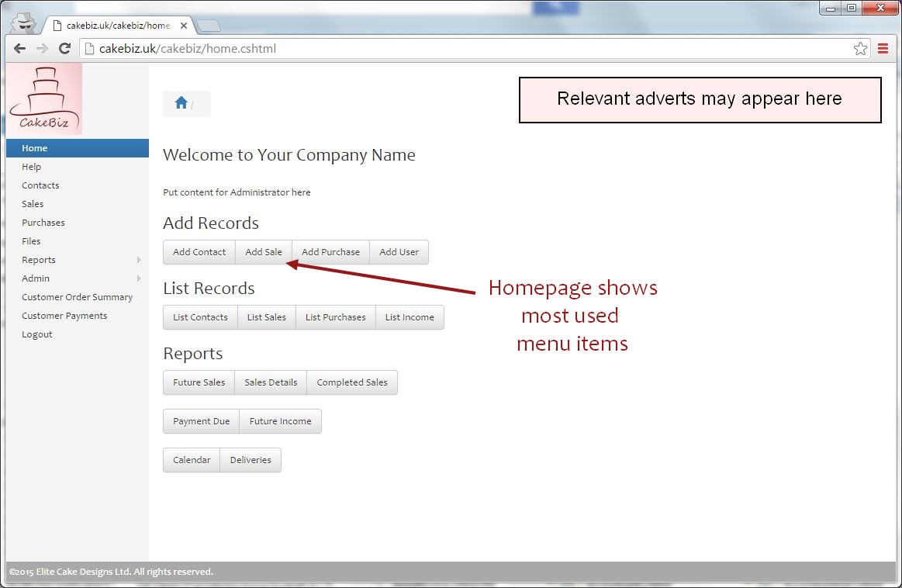The width and height of the screenshot is (902, 588).
Task: Select Purchases in the sidebar menu
Action: coord(43,223)
